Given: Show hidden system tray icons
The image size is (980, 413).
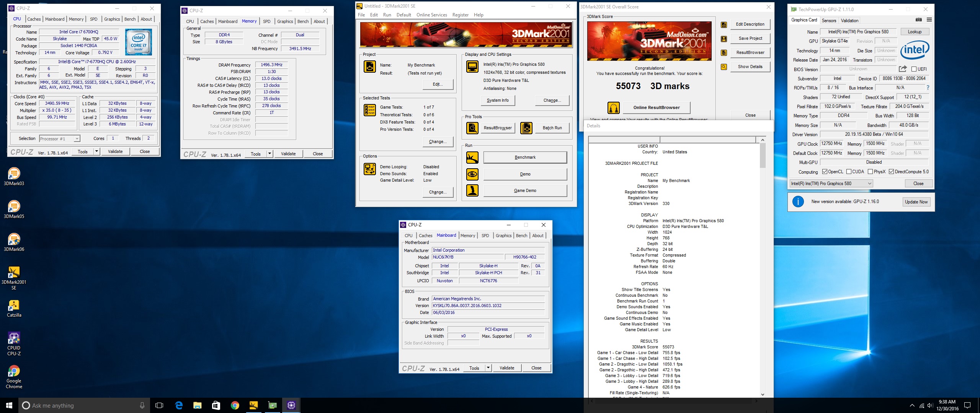Looking at the screenshot, I should (x=912, y=405).
